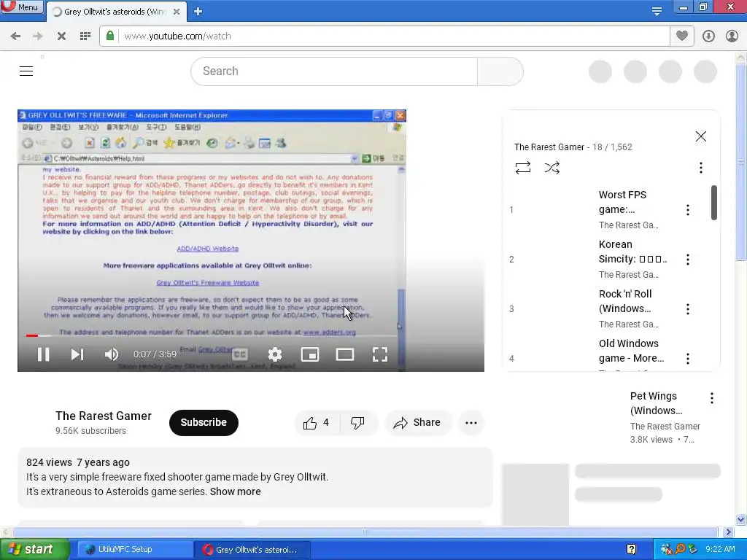Click the page vertical scrollbar down arrow

(741, 519)
